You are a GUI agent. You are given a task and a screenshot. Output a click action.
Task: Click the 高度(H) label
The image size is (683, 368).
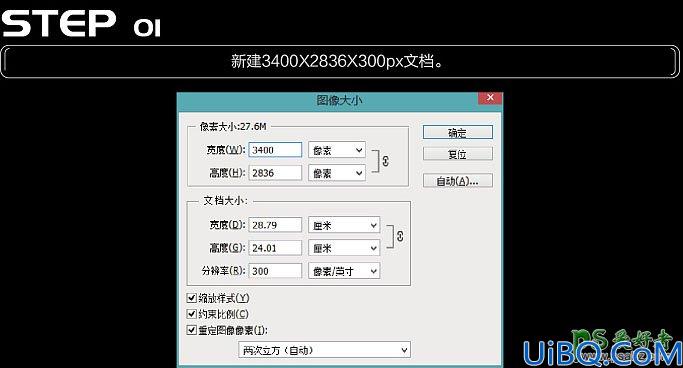pos(227,173)
